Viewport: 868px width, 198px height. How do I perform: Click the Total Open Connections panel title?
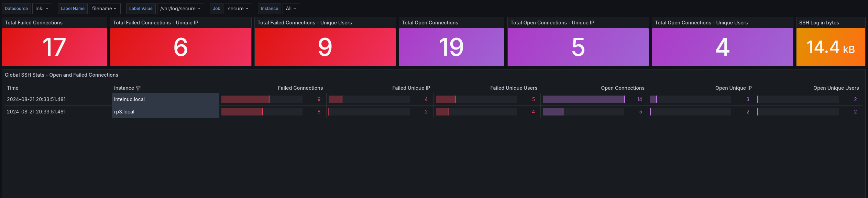430,23
